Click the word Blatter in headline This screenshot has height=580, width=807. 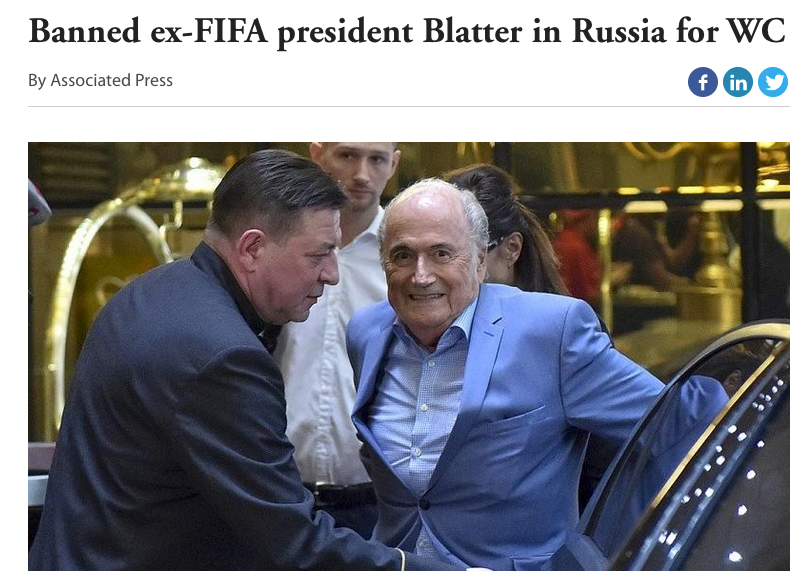(x=472, y=31)
